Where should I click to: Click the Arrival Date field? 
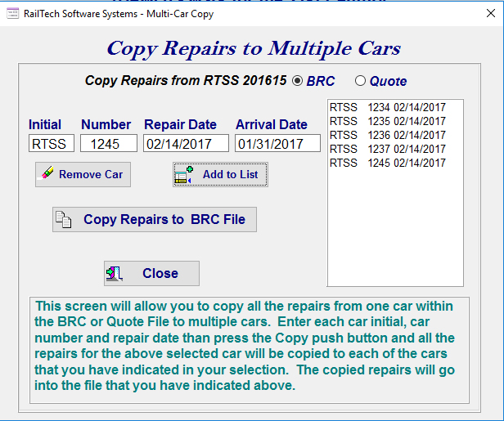[277, 144]
